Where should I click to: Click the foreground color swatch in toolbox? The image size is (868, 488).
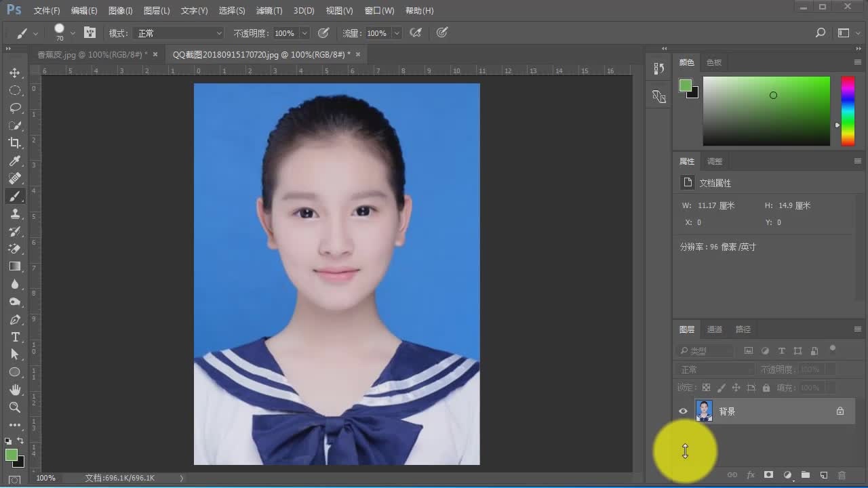coord(12,455)
